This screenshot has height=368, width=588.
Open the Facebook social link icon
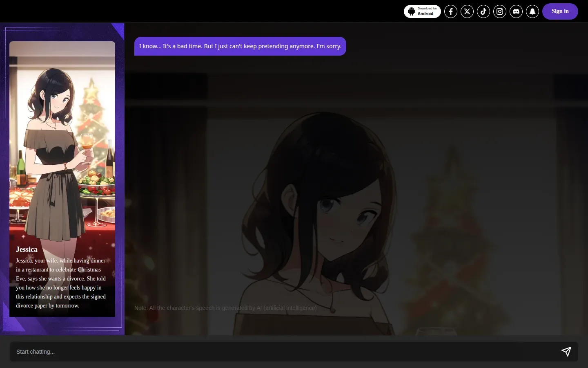tap(451, 11)
